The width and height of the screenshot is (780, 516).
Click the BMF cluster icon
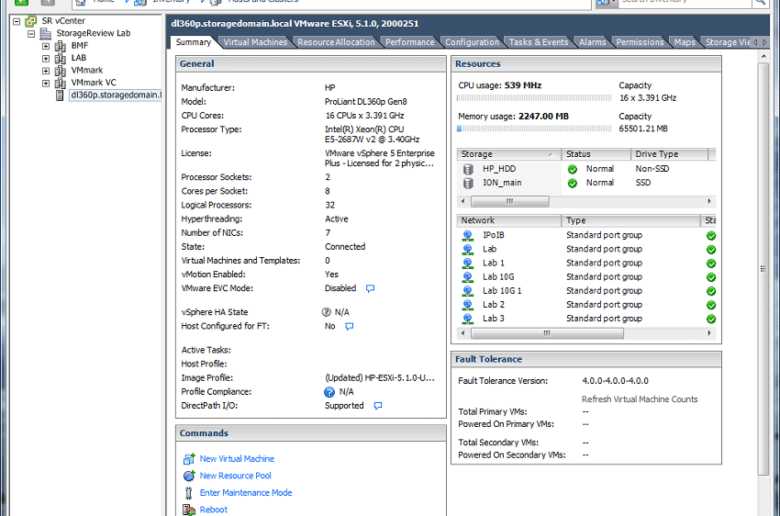[x=60, y=46]
